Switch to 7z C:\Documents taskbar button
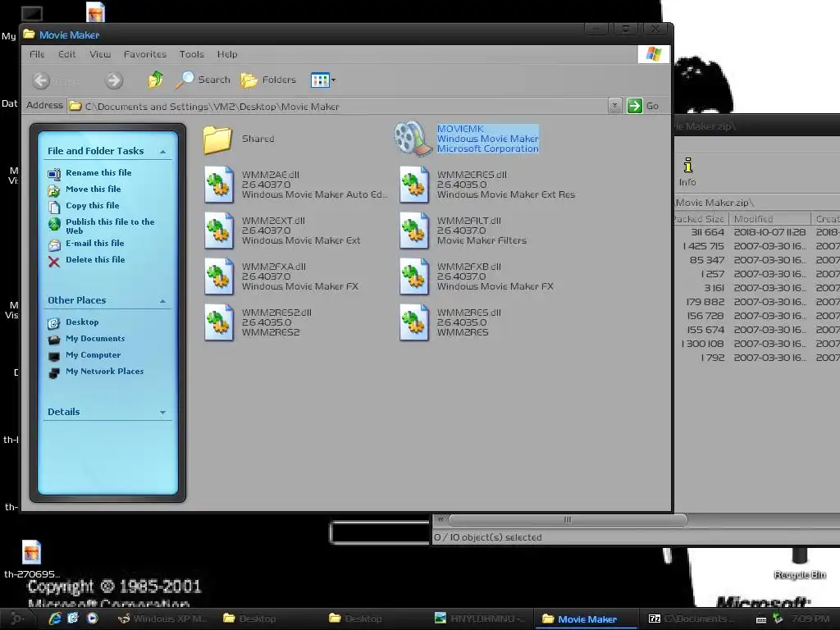Viewport: 840px width, 630px height. [x=694, y=619]
